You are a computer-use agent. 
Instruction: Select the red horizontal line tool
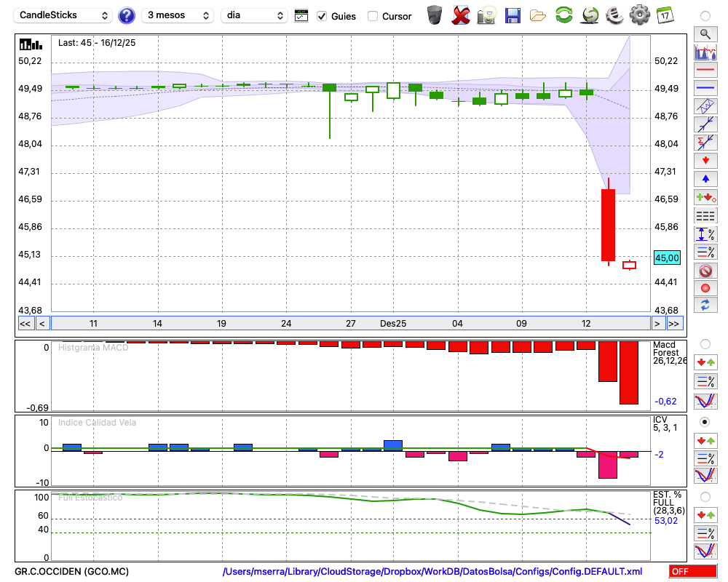point(705,70)
